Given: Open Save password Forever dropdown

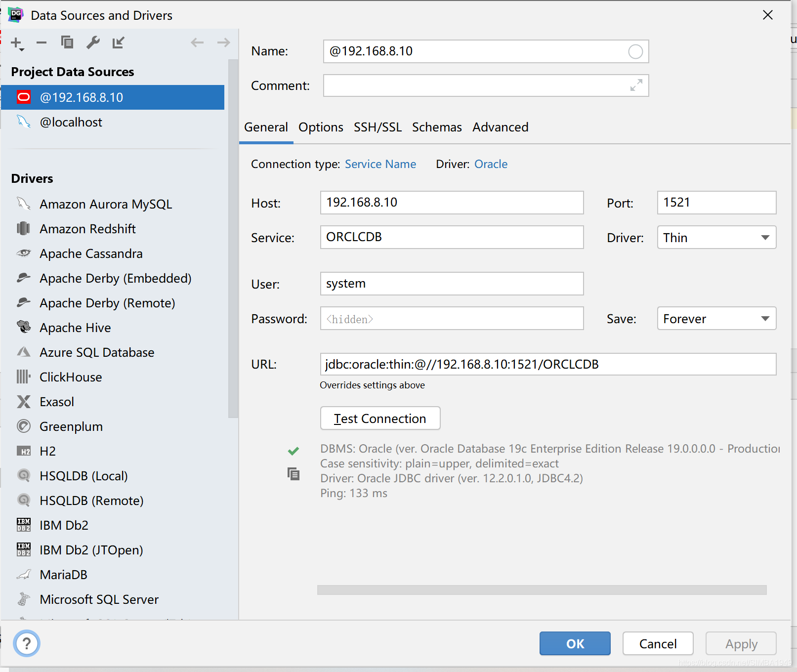Looking at the screenshot, I should click(x=716, y=319).
